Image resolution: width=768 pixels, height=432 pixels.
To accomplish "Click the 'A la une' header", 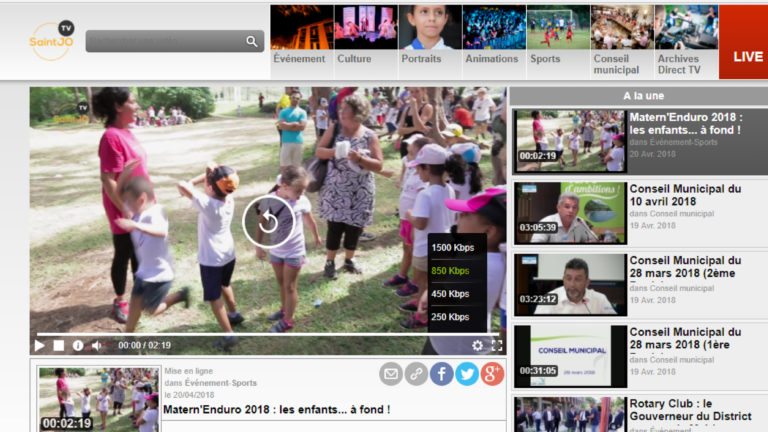I will point(643,96).
